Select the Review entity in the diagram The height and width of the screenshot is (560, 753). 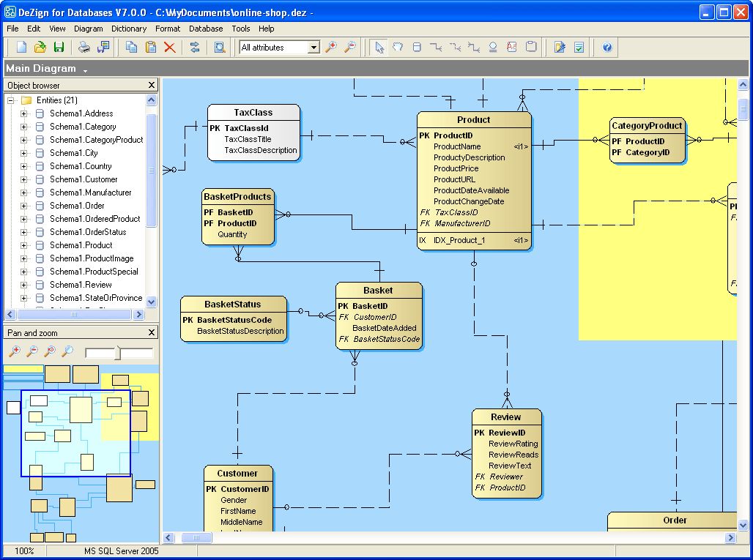click(507, 417)
